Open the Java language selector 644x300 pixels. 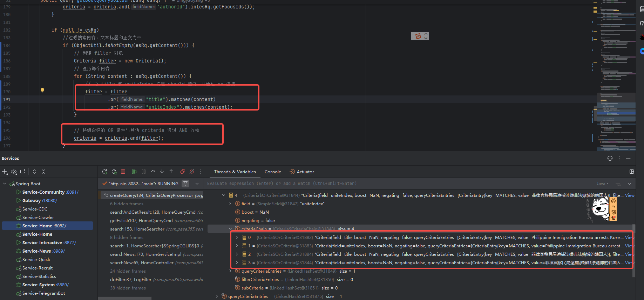point(603,184)
